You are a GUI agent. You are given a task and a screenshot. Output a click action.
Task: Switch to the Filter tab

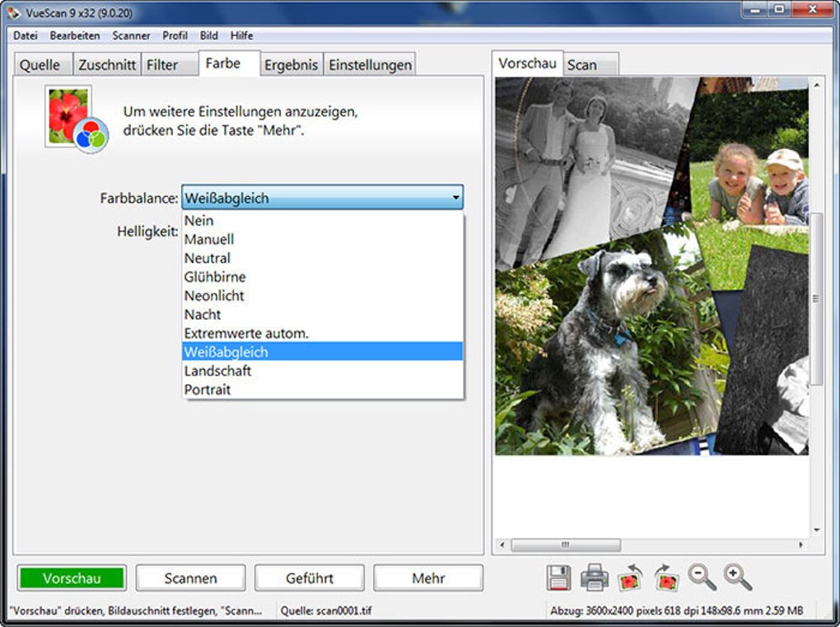(x=170, y=65)
